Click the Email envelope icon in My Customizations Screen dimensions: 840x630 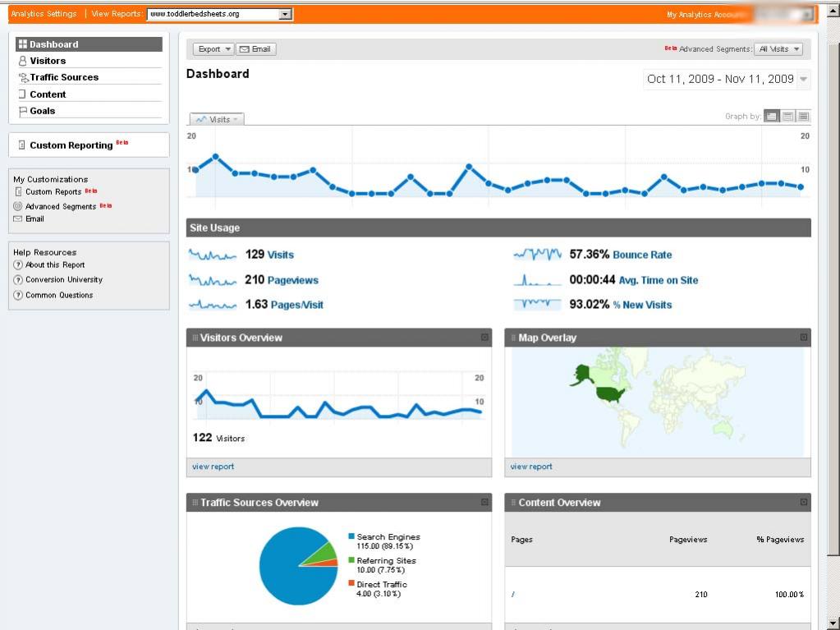tap(18, 218)
